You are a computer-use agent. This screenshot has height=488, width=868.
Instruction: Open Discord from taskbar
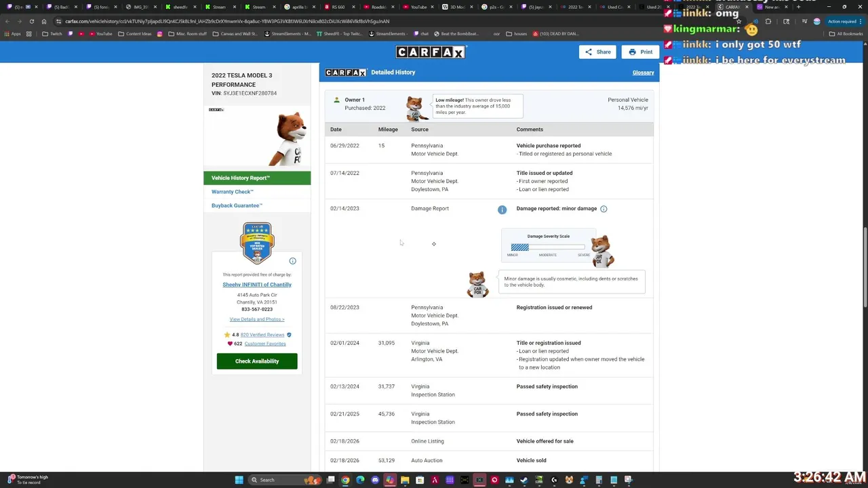[375, 480]
